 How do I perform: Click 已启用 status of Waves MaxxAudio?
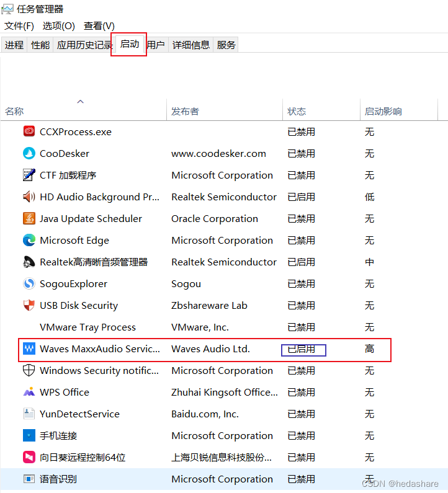(302, 349)
